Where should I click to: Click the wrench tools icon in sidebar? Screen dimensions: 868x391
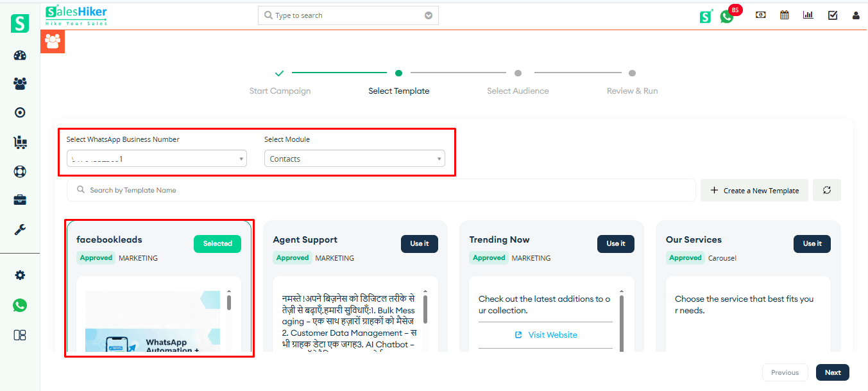pos(19,228)
